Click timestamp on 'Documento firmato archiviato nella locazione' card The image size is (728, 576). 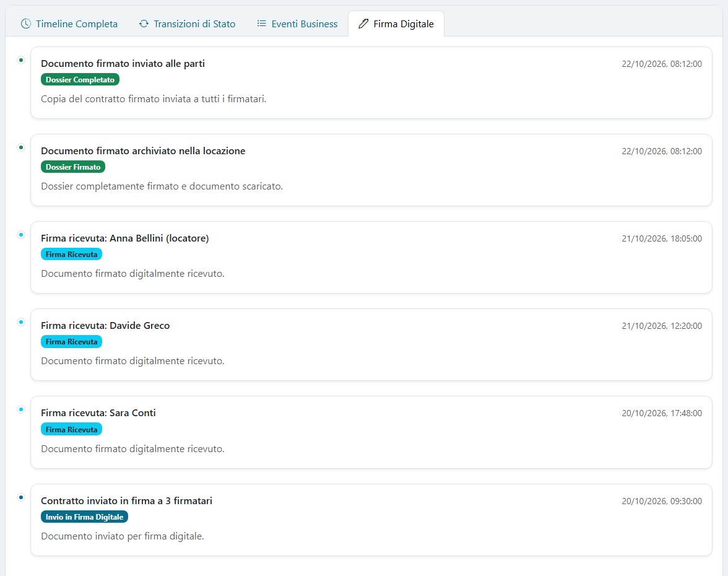click(x=662, y=151)
